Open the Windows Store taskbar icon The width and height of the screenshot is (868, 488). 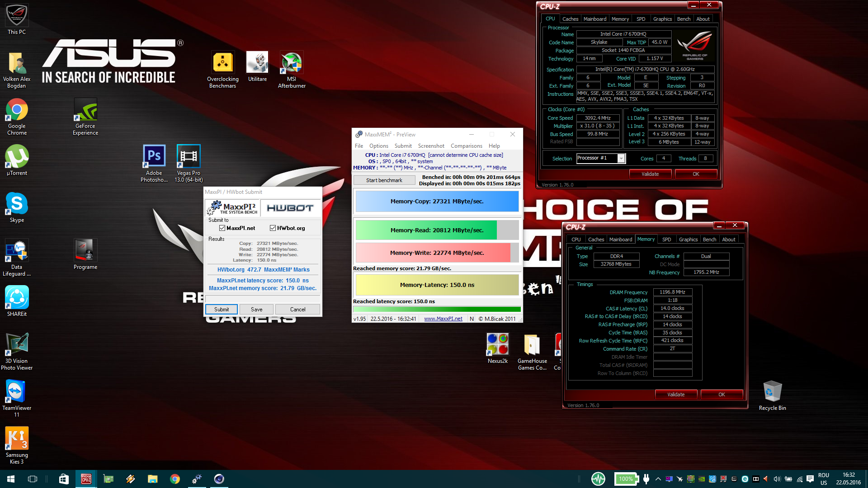[x=64, y=479]
